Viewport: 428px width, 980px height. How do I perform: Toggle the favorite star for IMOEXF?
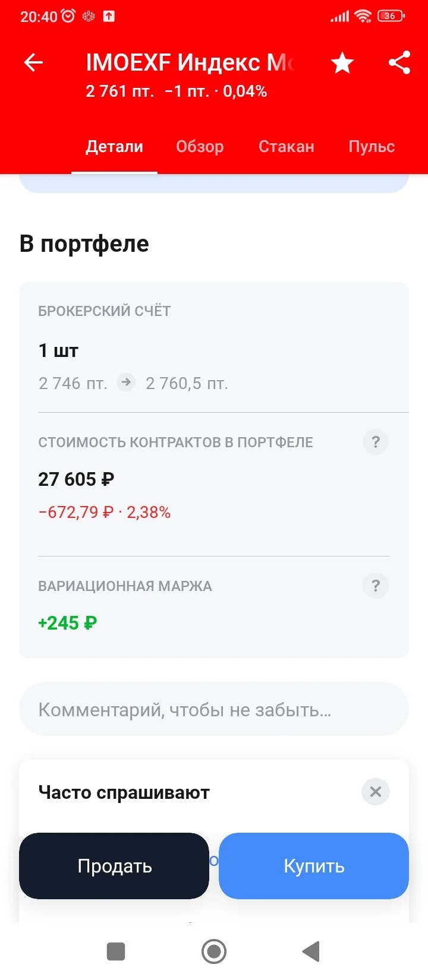[x=342, y=63]
